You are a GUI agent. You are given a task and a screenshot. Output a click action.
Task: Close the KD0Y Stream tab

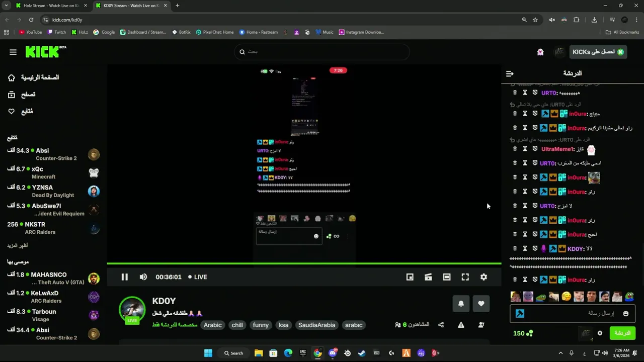point(165,6)
